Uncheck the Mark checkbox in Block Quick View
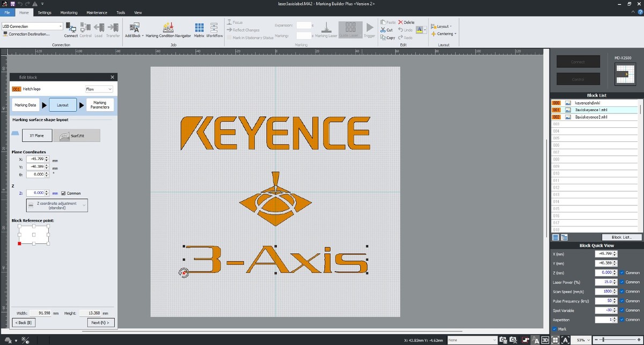Image resolution: width=644 pixels, height=345 pixels. click(x=555, y=329)
